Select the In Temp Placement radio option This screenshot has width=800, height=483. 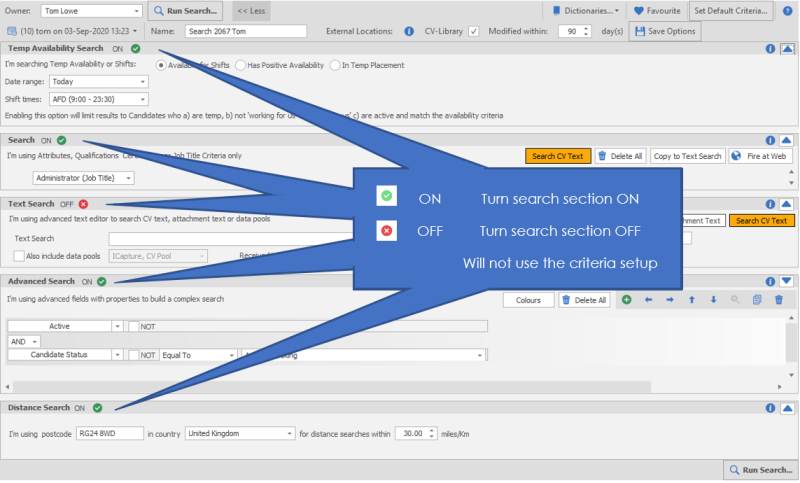pyautogui.click(x=335, y=66)
